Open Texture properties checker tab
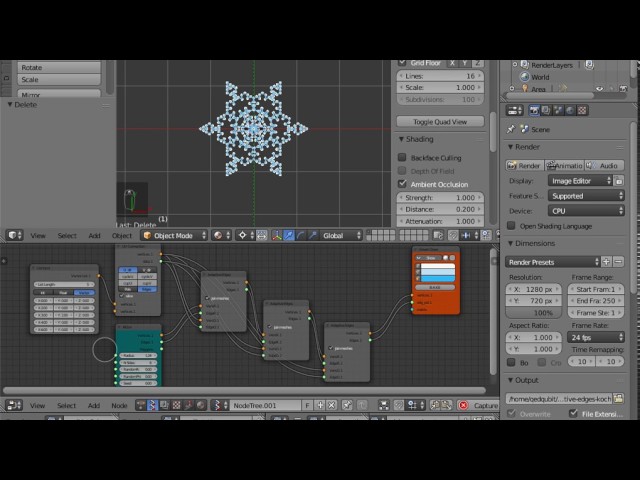Screen dimensions: 640x480 pos(582,110)
